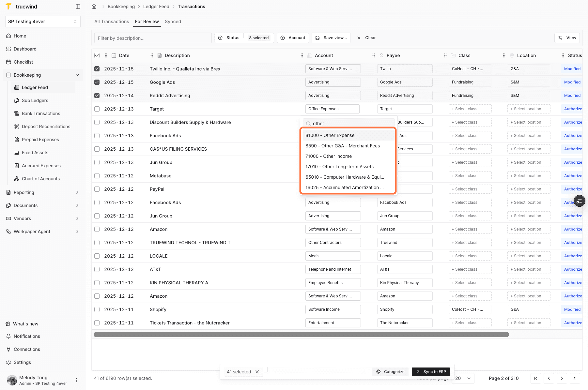Click the account search field containing 'other'
This screenshot has width=588, height=390.
348,124
